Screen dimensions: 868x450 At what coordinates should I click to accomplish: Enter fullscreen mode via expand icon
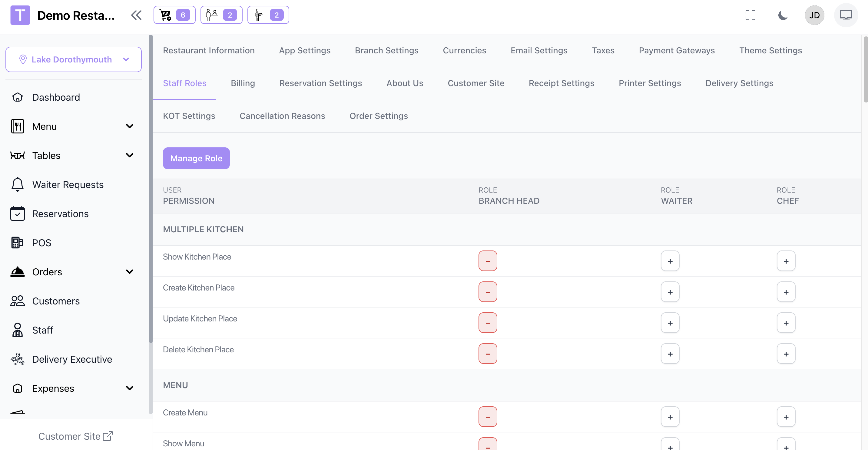click(750, 15)
